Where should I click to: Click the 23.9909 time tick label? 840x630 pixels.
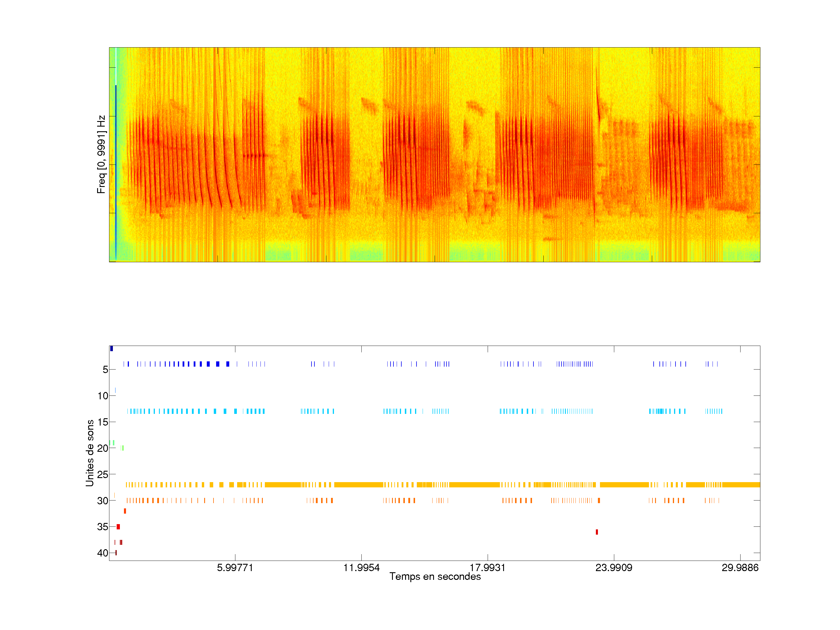tap(614, 567)
